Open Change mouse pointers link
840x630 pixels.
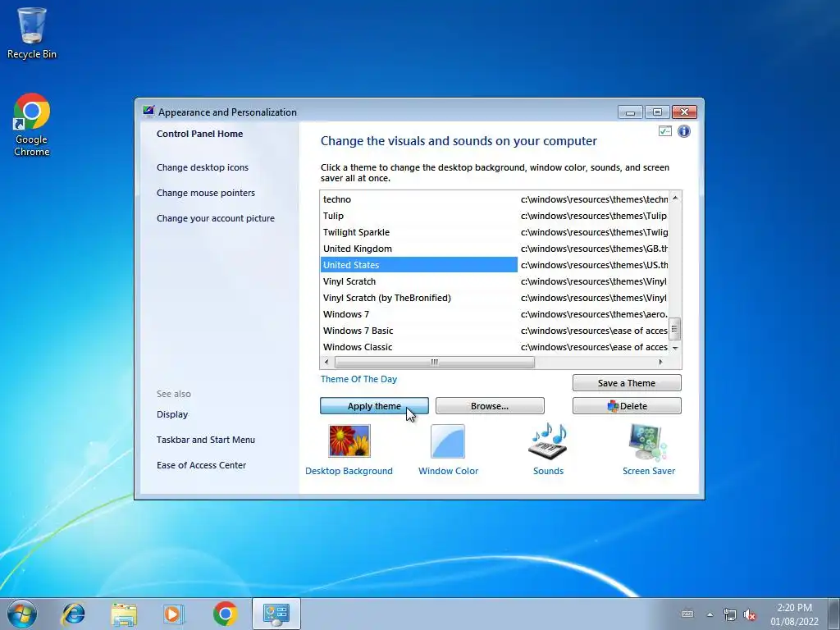point(206,192)
